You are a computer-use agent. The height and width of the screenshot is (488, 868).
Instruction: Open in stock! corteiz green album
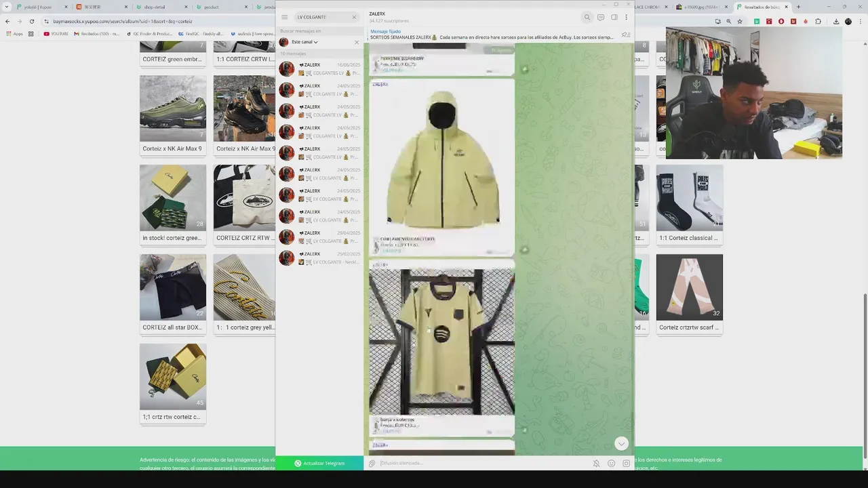click(173, 205)
